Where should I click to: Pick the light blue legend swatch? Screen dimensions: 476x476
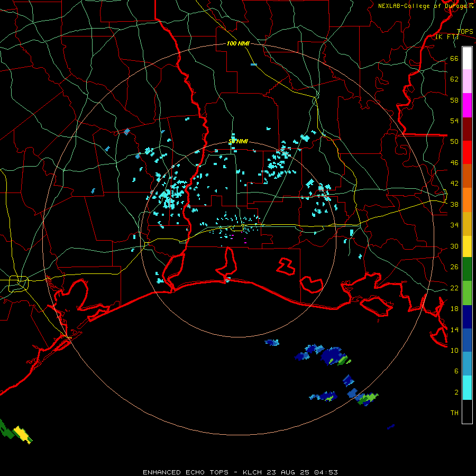[x=467, y=364]
